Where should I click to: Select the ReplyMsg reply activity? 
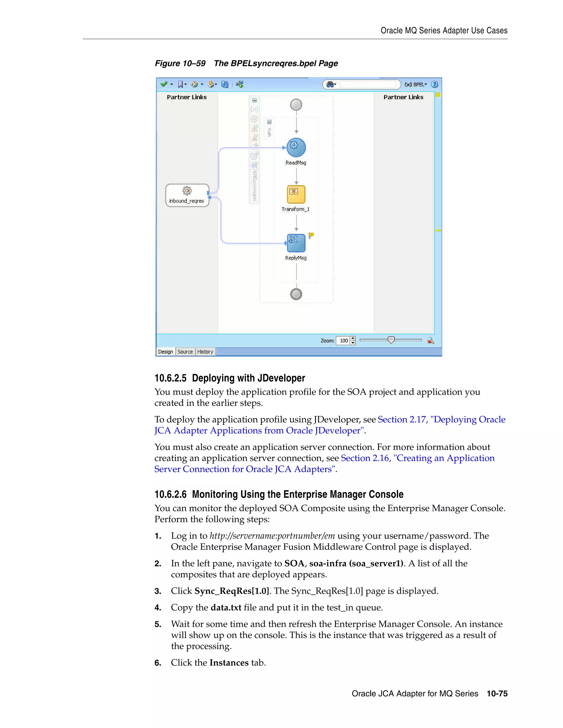296,243
